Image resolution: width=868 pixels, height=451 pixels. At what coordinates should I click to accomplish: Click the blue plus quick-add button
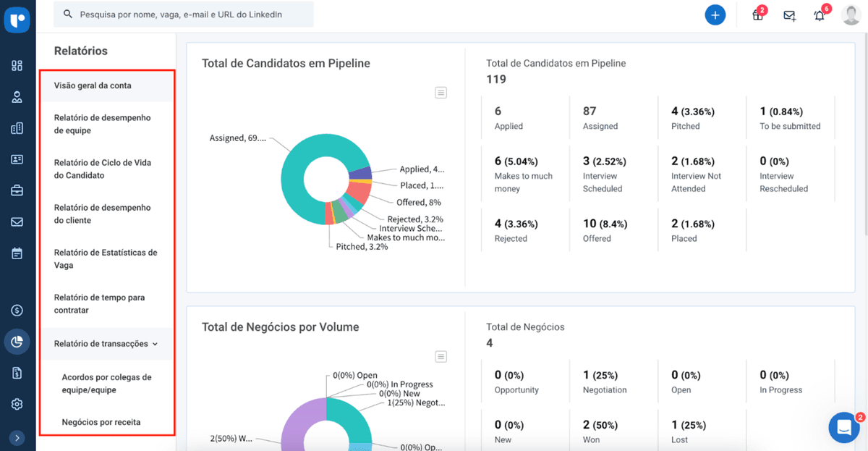click(x=715, y=14)
